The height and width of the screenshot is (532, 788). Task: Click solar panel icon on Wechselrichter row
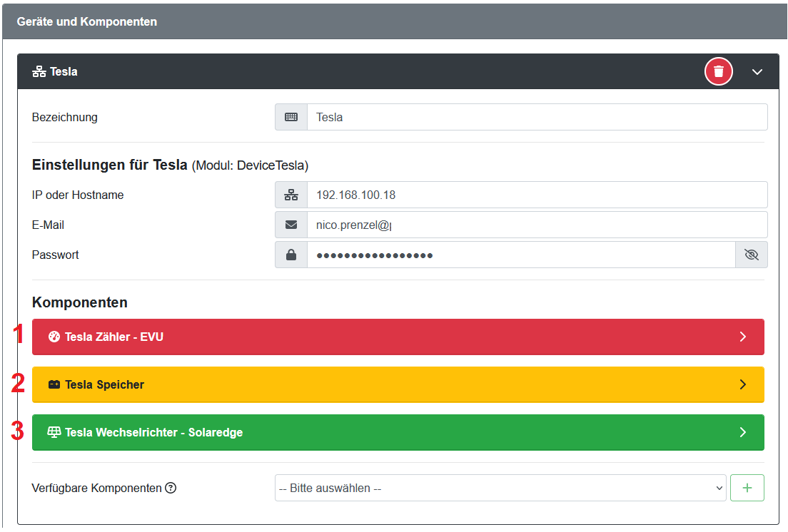coord(54,432)
